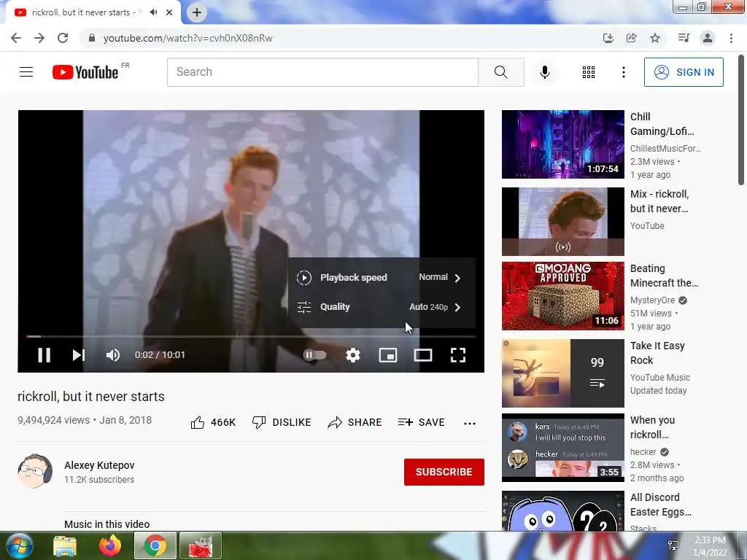747x560 pixels.
Task: Open YouTube settings three-dot menu
Action: pyautogui.click(x=624, y=72)
